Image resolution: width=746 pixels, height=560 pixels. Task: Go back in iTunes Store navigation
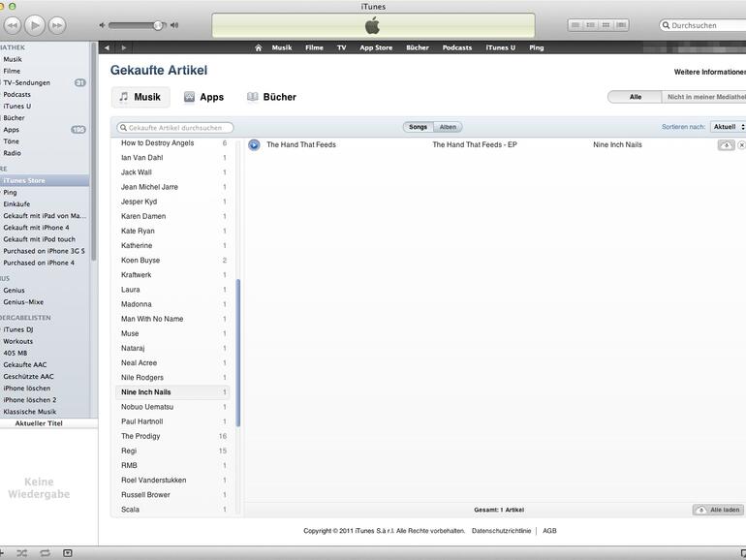tap(107, 47)
